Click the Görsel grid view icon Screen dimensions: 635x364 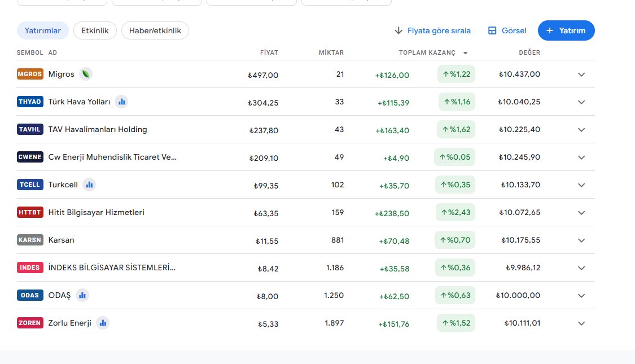click(492, 31)
